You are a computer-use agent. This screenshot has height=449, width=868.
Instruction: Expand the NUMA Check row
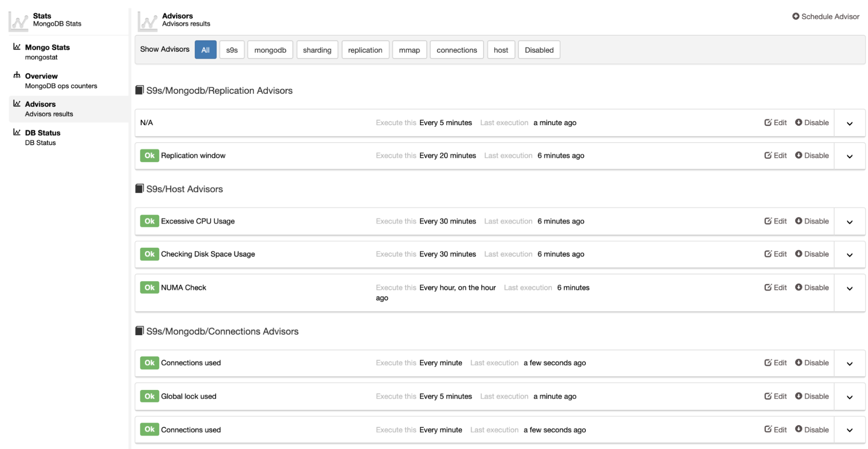click(850, 289)
